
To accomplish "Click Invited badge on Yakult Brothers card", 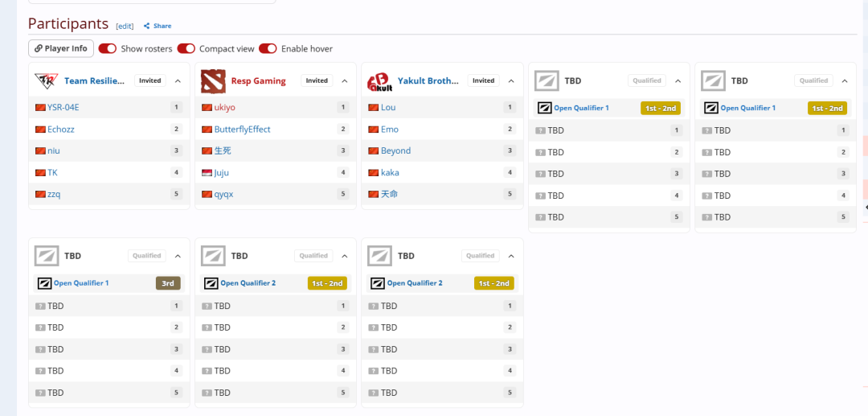I will tap(483, 81).
